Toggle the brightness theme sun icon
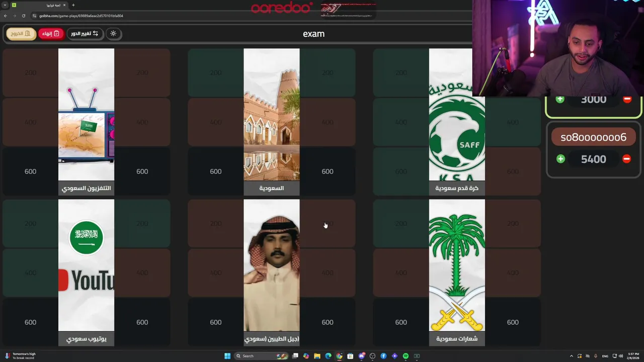 click(113, 34)
